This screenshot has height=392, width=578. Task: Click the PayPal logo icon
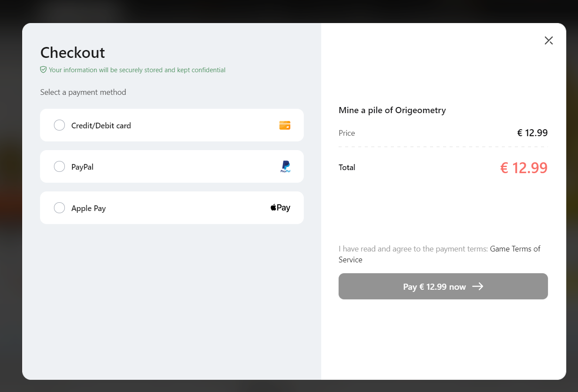point(286,167)
